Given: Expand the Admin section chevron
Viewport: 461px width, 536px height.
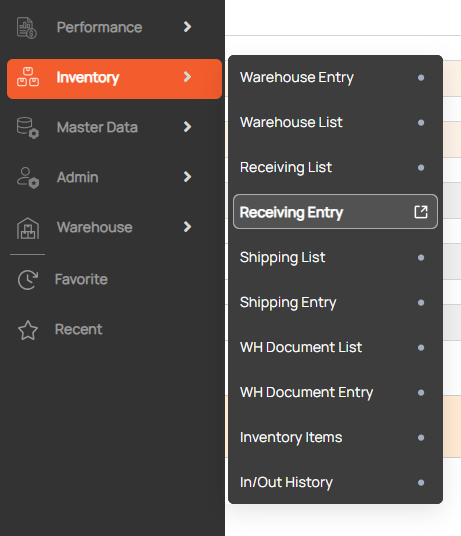Looking at the screenshot, I should [x=187, y=177].
